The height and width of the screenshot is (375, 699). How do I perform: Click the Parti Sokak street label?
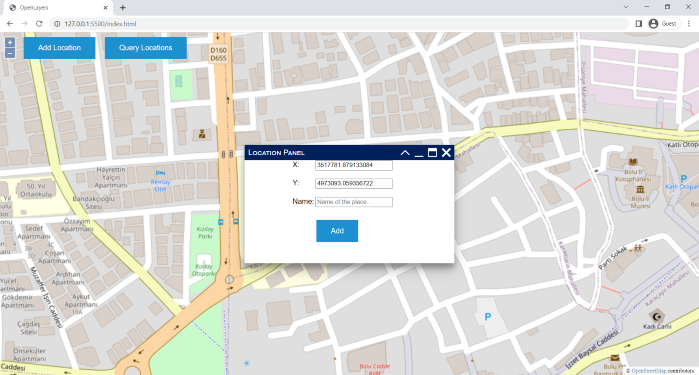click(613, 257)
